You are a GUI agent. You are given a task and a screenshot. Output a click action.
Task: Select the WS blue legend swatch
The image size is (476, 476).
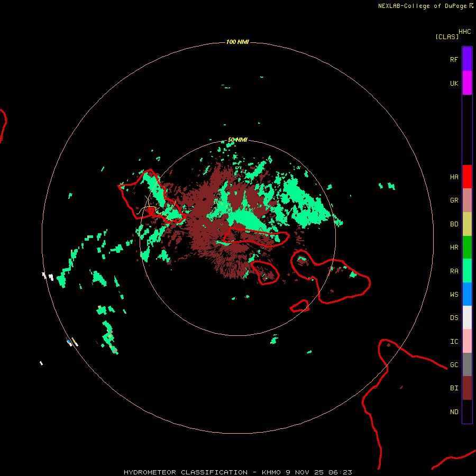[467, 294]
